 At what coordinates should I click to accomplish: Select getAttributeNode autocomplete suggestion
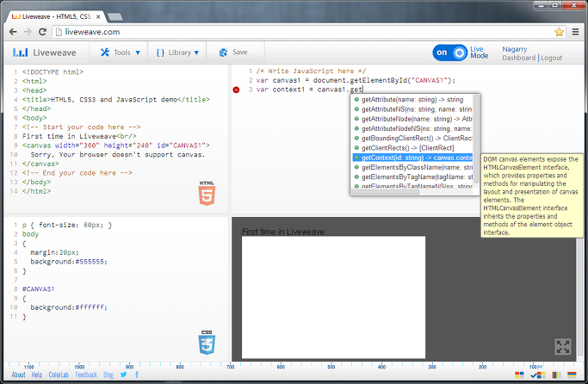coord(412,119)
